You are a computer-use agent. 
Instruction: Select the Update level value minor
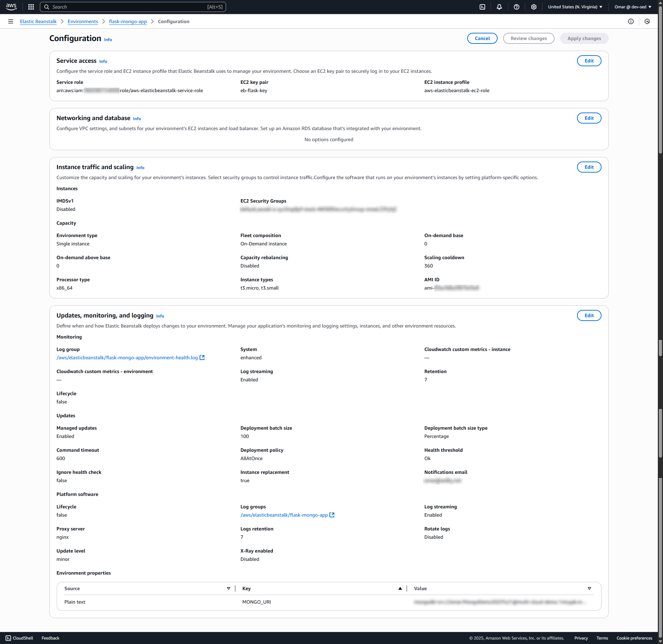pyautogui.click(x=63, y=559)
